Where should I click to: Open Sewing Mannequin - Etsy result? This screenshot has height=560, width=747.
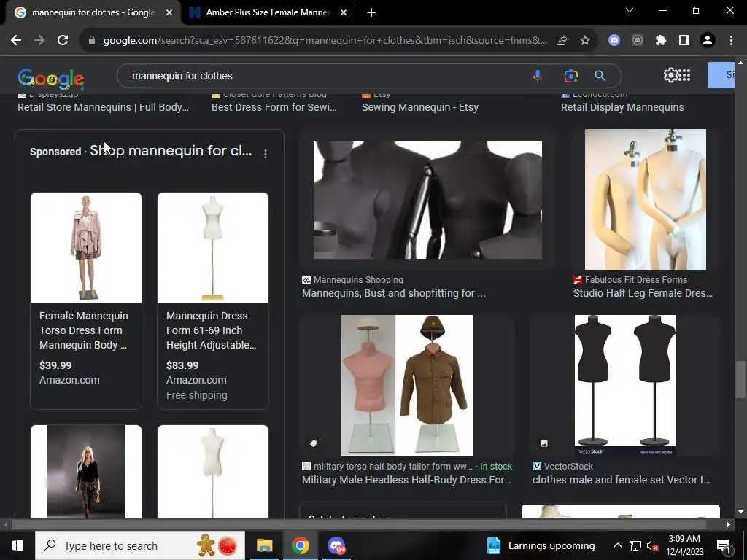[x=419, y=107]
